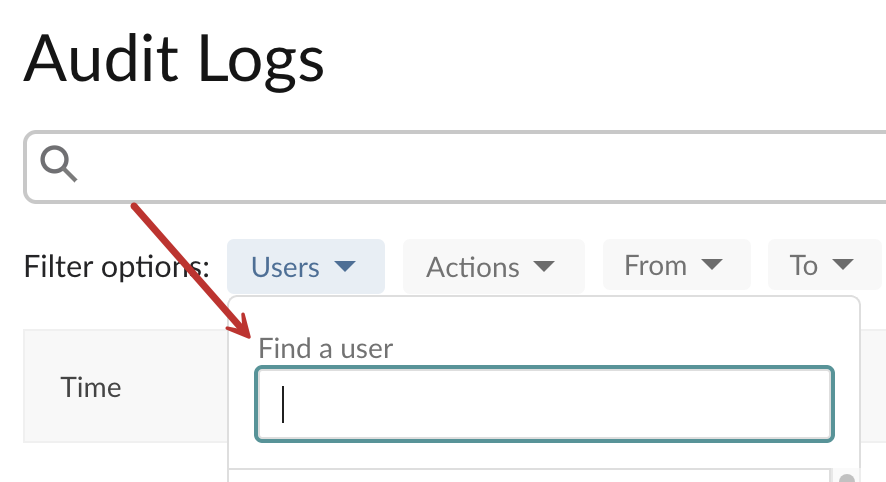Click the caret arrow beside Users
Viewport: 886px width, 482px height.
click(x=345, y=266)
